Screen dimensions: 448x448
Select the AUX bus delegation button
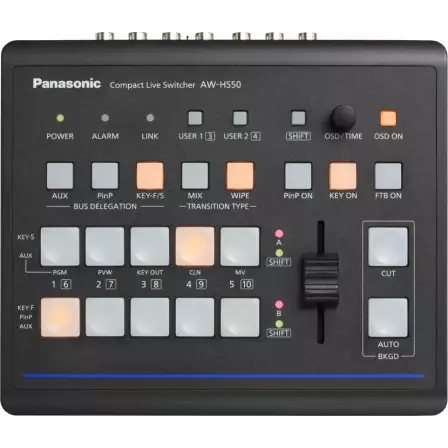60,176
